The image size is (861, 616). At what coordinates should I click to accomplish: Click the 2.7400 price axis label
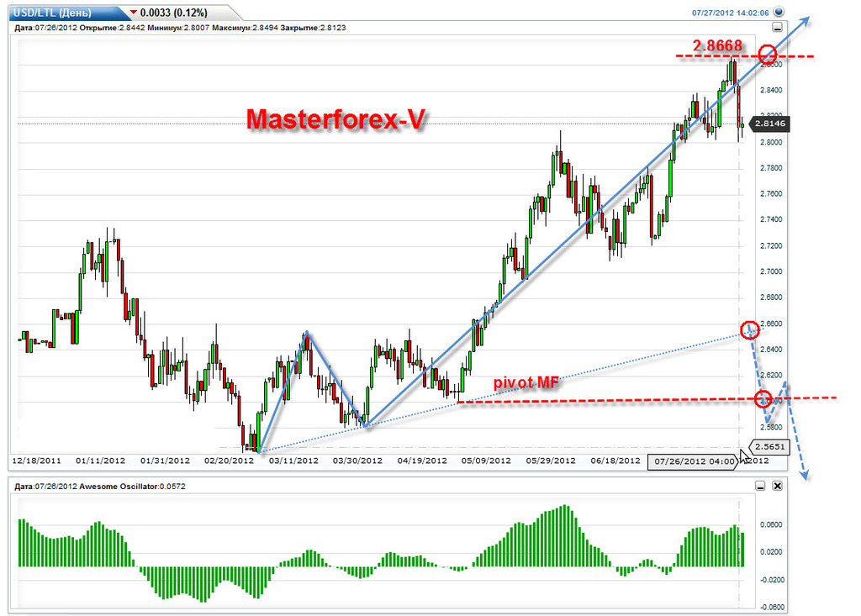pos(771,219)
